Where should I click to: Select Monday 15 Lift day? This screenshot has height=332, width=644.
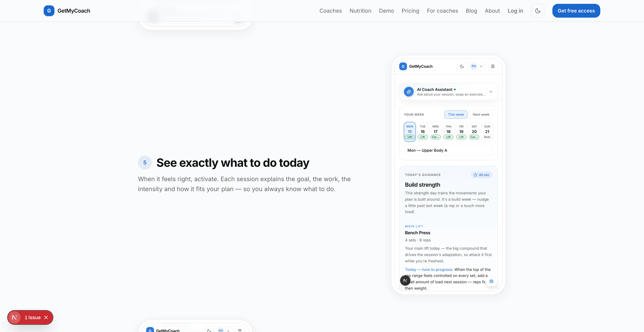[410, 132]
